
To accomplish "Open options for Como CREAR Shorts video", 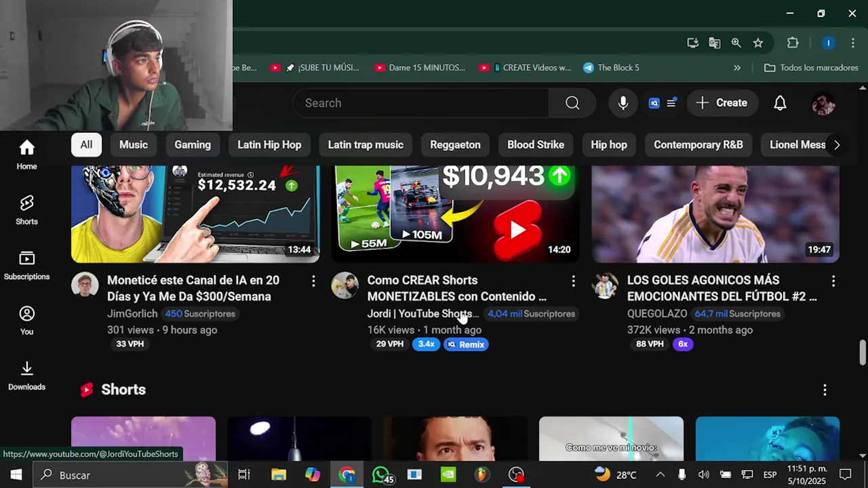I will click(x=573, y=281).
